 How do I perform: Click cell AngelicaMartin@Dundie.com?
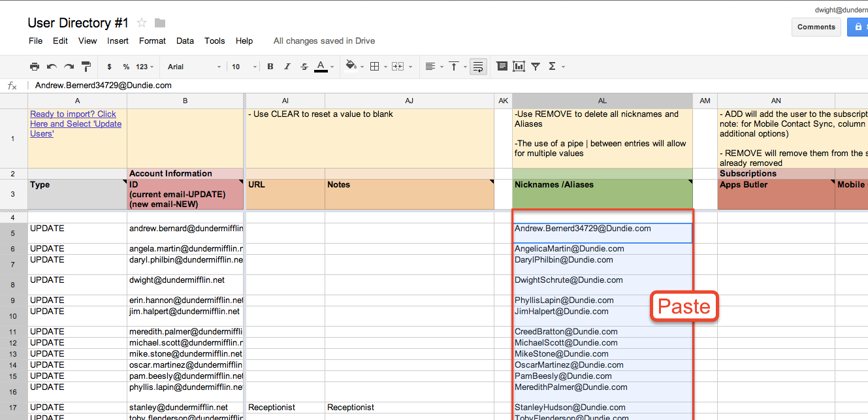[602, 249]
